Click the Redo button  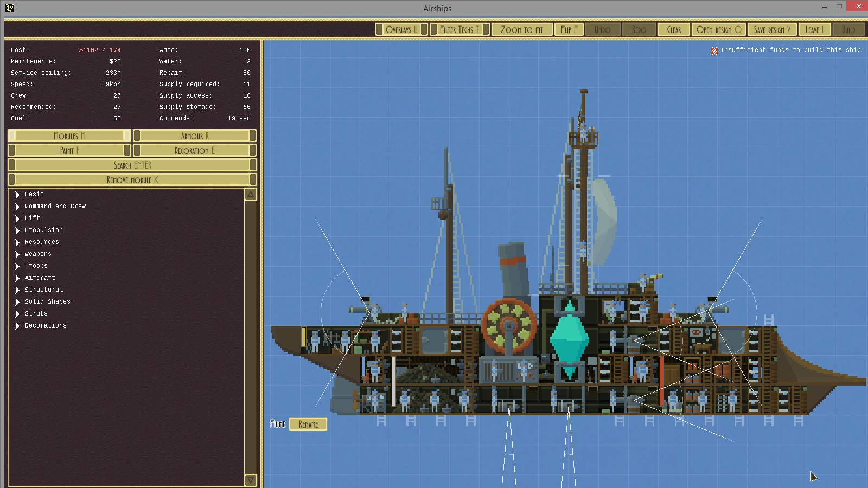(x=639, y=29)
